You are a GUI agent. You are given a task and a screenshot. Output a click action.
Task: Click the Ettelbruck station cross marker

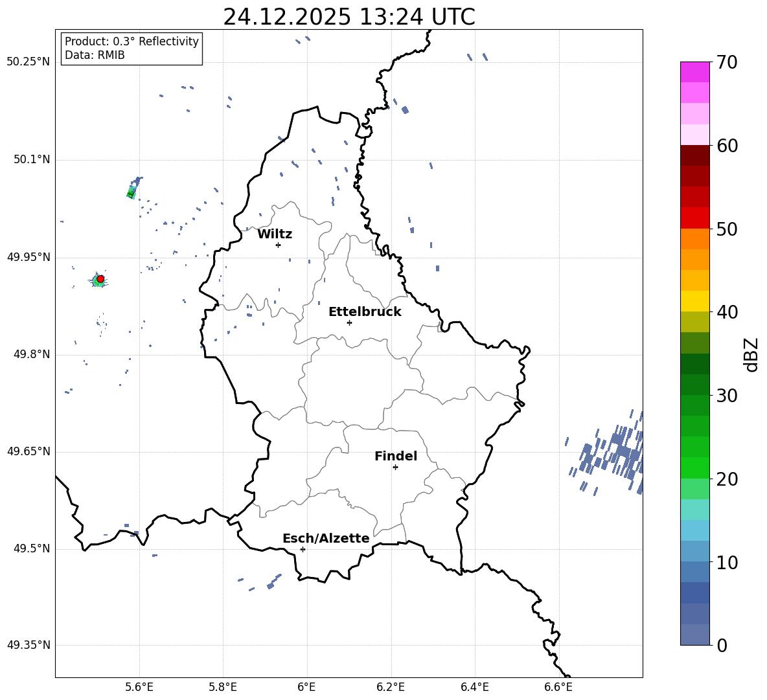(349, 322)
